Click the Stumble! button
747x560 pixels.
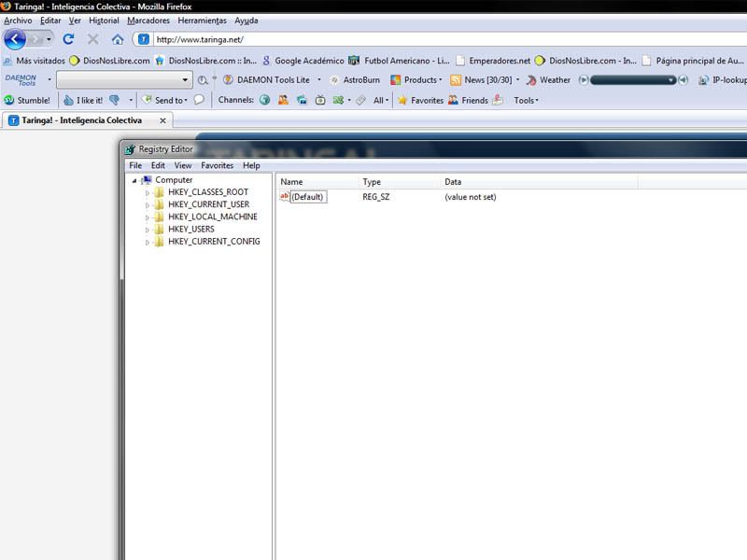(27, 100)
